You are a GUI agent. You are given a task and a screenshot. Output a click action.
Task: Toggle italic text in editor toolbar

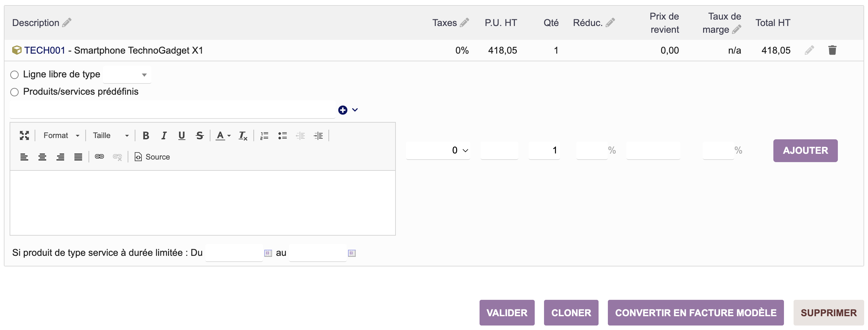[x=164, y=135]
